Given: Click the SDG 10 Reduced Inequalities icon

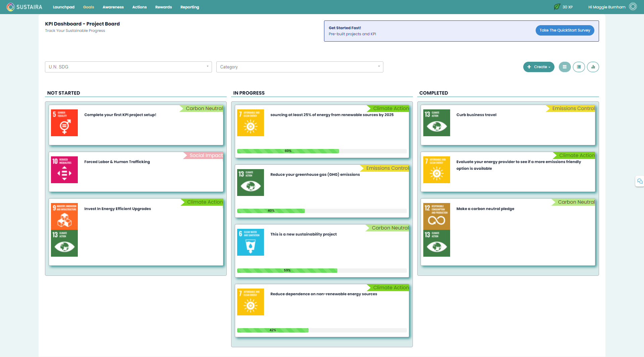Looking at the screenshot, I should coord(64,170).
